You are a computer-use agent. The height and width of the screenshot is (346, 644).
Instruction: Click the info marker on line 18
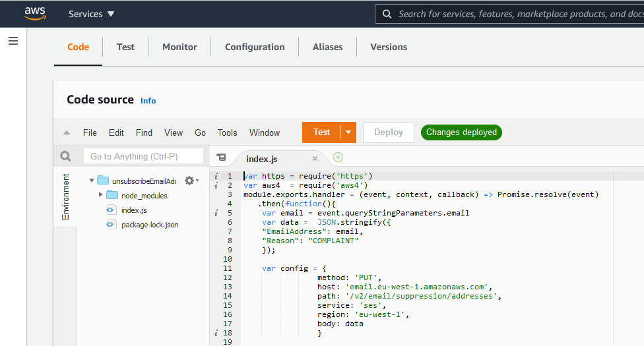(216, 333)
